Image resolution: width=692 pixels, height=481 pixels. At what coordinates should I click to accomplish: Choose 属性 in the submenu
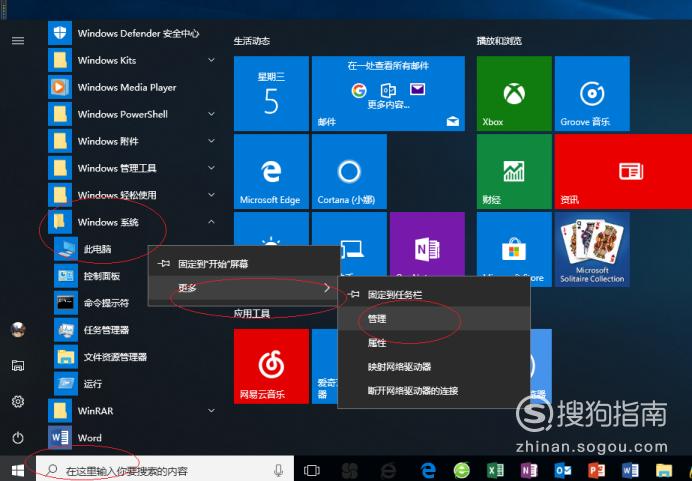click(x=434, y=343)
